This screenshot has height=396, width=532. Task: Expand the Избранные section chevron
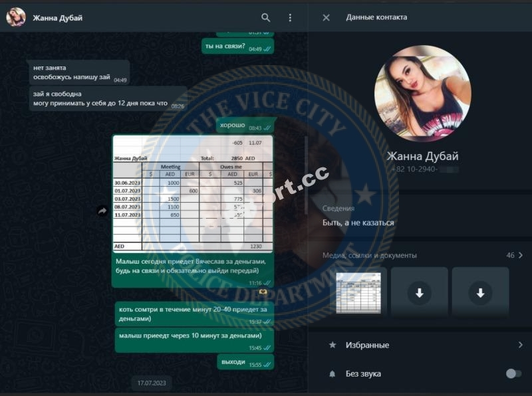521,345
